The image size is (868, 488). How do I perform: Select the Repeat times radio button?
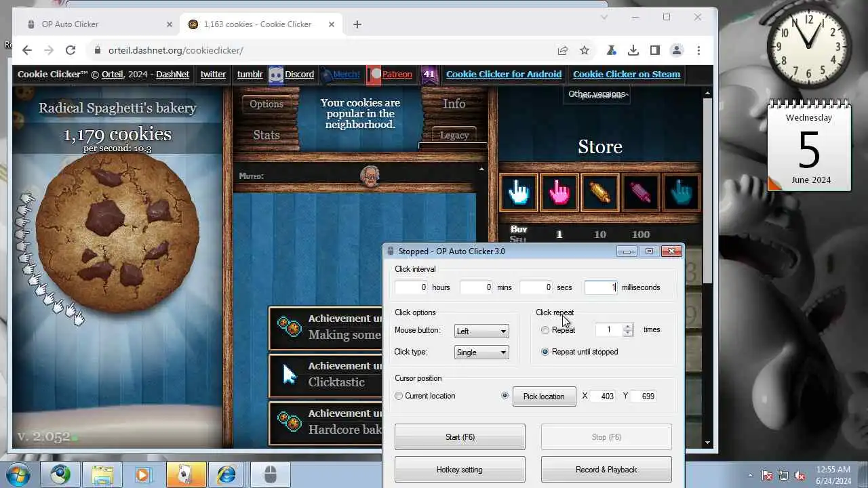click(545, 330)
